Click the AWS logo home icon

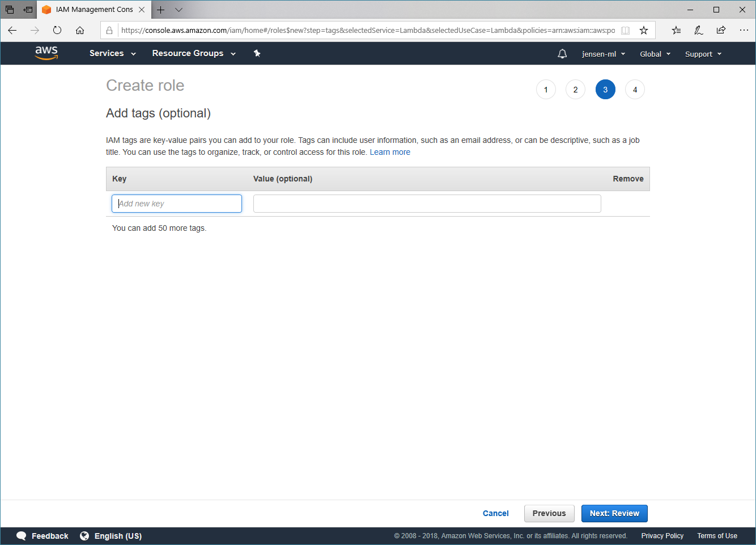46,53
